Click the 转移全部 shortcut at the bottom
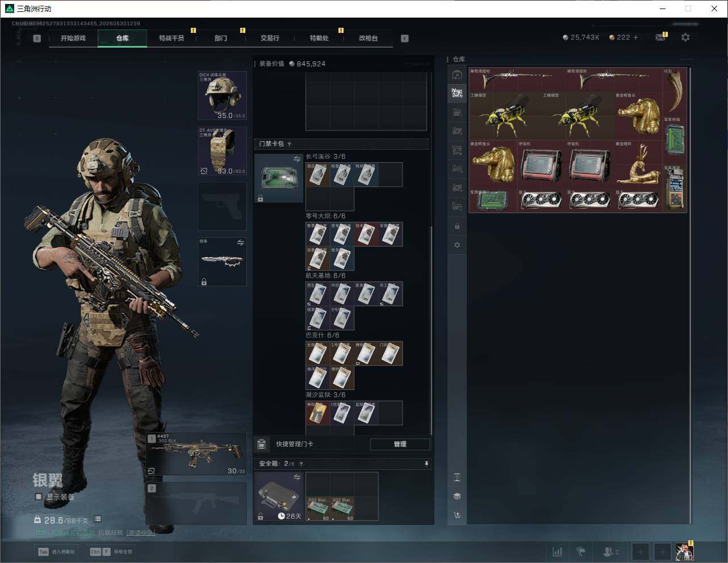Viewport: 728px width, 563px height. pos(111,552)
